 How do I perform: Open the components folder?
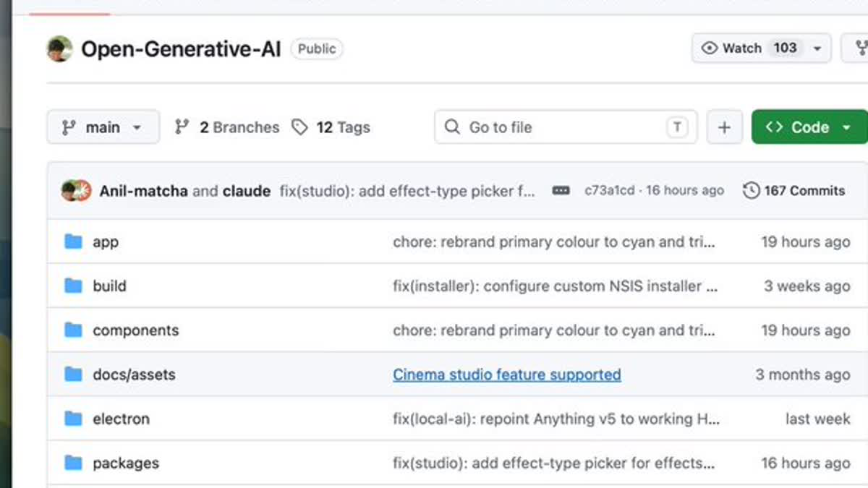coord(135,330)
